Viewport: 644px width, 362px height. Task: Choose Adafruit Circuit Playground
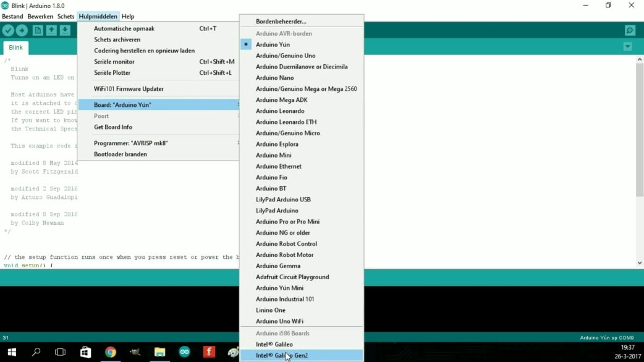click(x=302, y=277)
